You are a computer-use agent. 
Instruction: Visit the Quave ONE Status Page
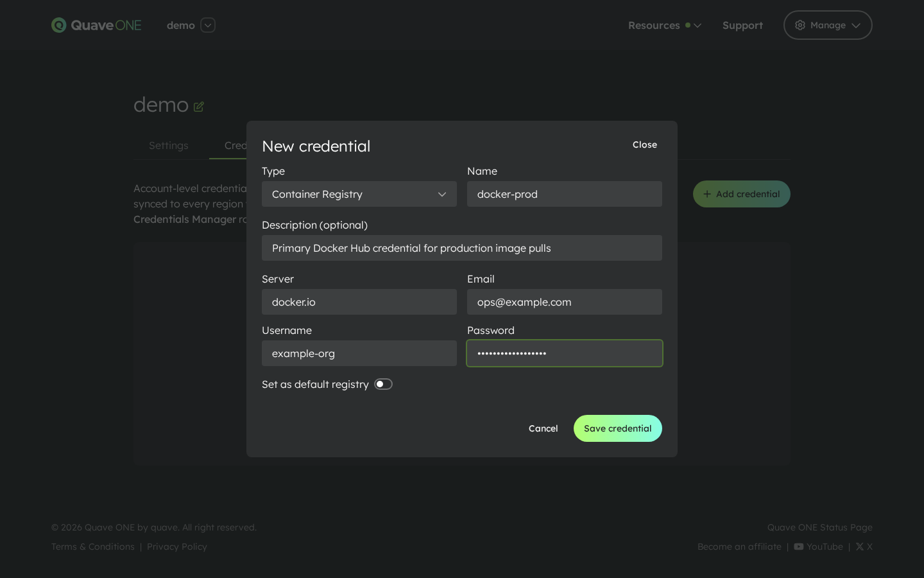click(x=819, y=527)
